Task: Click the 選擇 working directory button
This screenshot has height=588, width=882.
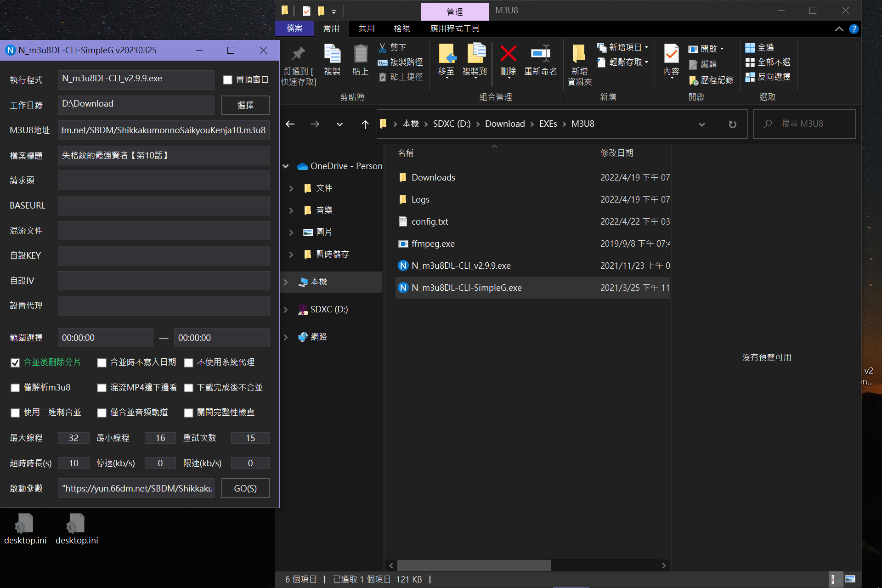Action: click(x=245, y=105)
